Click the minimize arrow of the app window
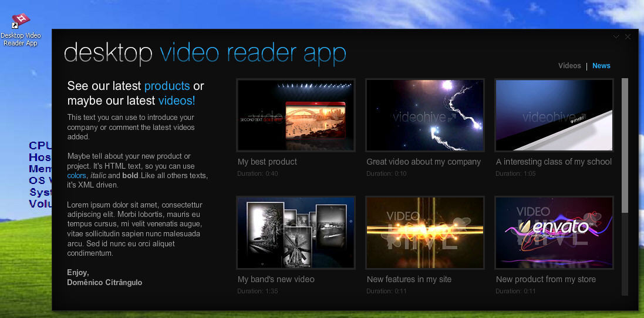 click(x=616, y=36)
